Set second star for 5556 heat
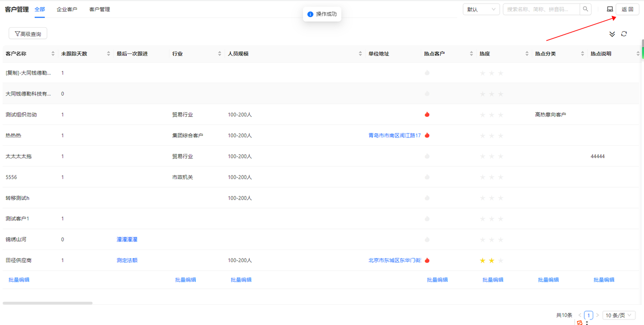Screen dimensions: 644x325 492,177
